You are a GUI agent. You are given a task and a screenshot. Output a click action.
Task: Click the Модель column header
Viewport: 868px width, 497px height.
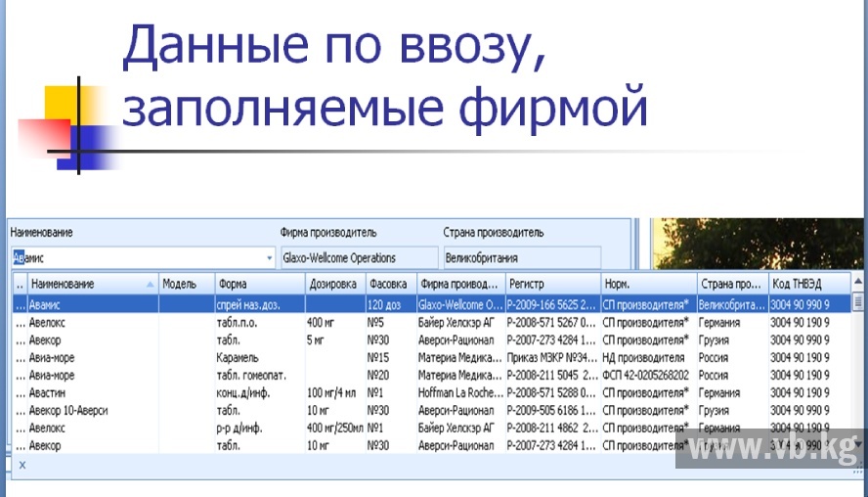187,285
